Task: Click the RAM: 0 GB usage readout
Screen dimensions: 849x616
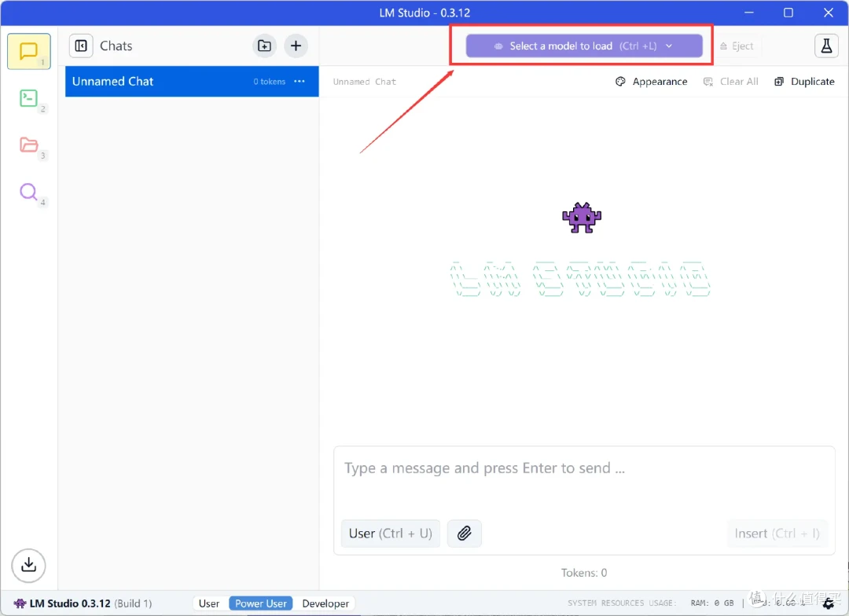Action: point(712,603)
